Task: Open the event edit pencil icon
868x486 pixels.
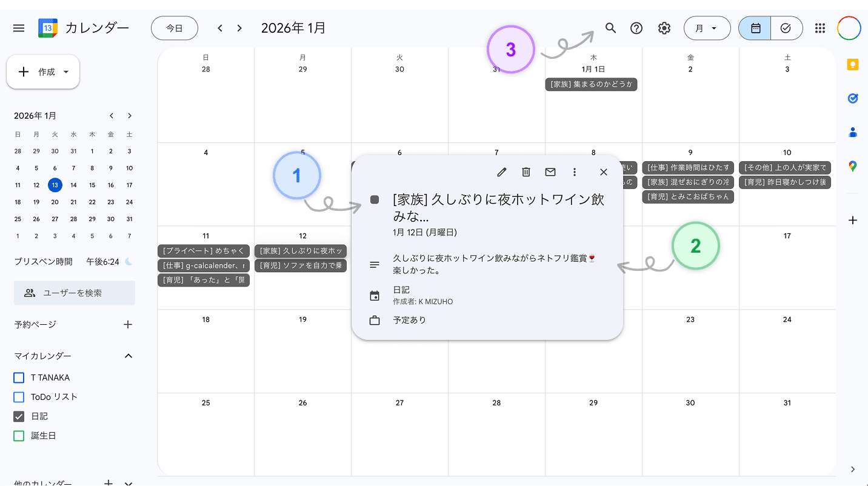Action: [501, 172]
